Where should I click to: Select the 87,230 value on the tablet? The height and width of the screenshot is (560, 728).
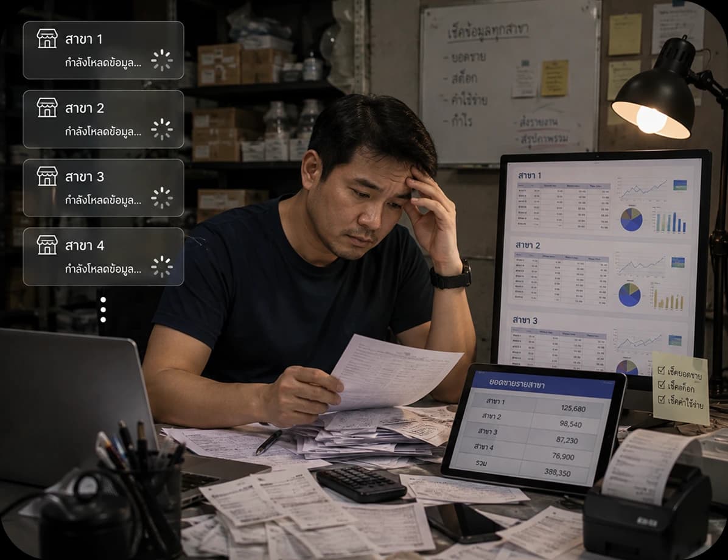point(567,439)
